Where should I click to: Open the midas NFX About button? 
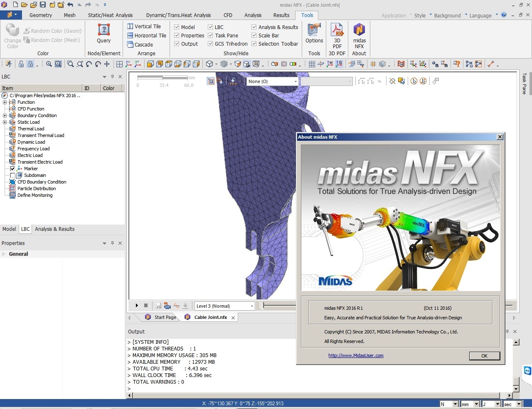(359, 36)
